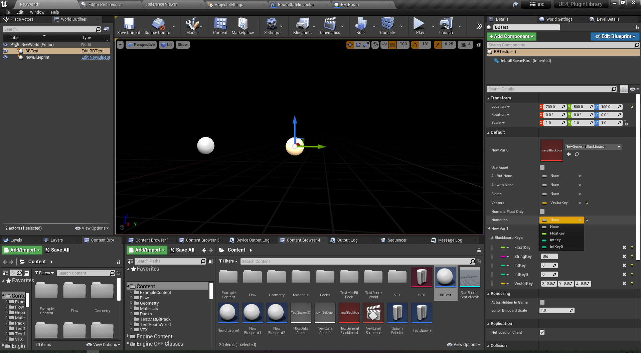Image resolution: width=644 pixels, height=353 pixels.
Task: Collapse the Transform section
Action: (x=488, y=98)
